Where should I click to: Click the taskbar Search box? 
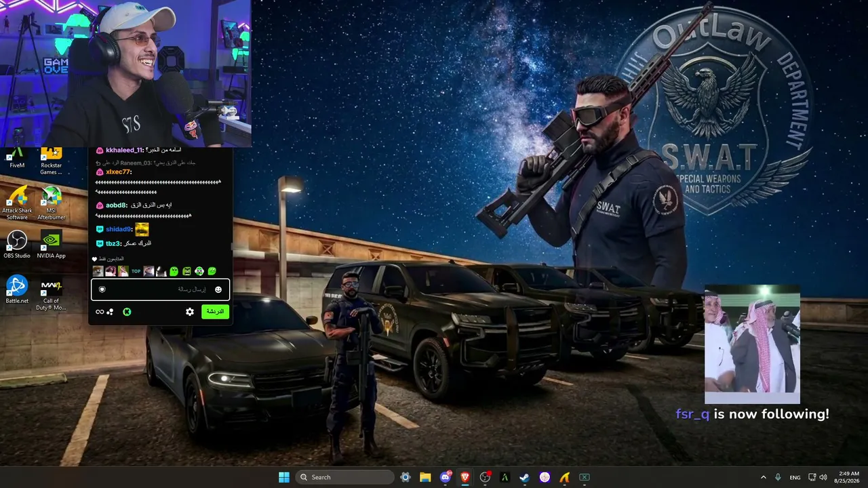click(x=346, y=477)
